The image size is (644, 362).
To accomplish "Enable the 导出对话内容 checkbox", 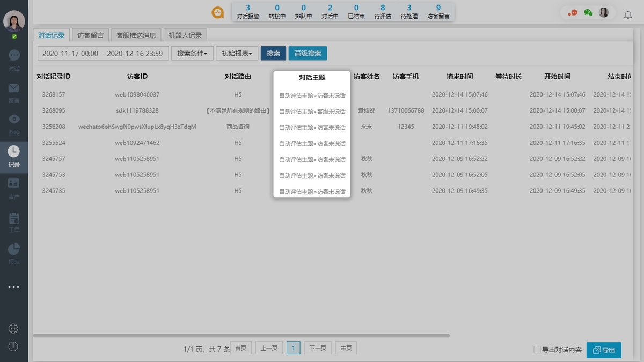I will click(x=537, y=349).
